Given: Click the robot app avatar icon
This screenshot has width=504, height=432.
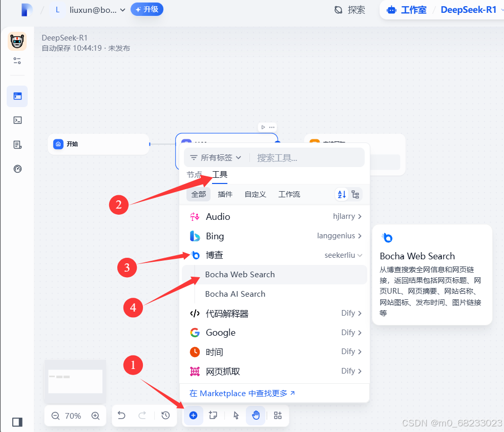Looking at the screenshot, I should click(17, 41).
